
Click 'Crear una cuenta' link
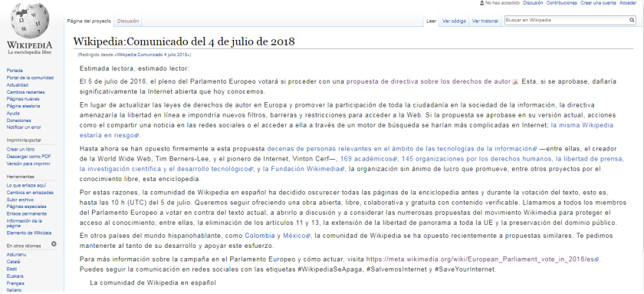598,3
